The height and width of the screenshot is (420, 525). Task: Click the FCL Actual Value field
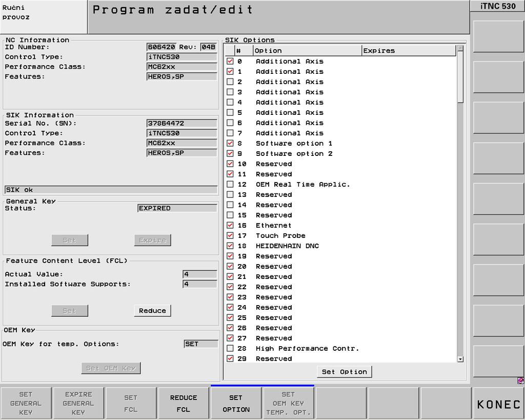(x=200, y=274)
